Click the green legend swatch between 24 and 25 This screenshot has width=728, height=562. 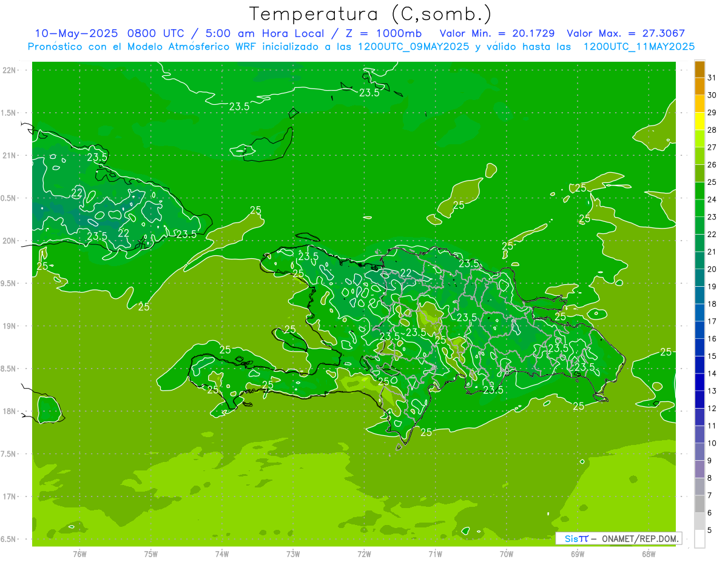tap(699, 191)
